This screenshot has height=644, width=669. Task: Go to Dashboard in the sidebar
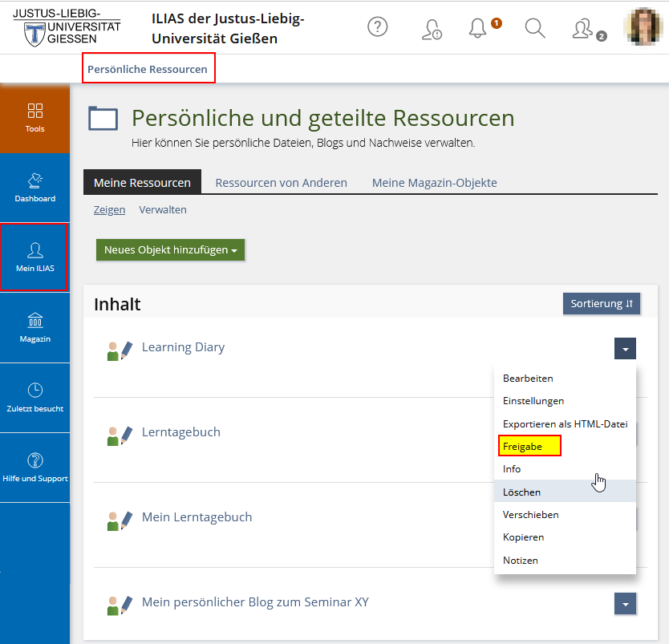34,187
